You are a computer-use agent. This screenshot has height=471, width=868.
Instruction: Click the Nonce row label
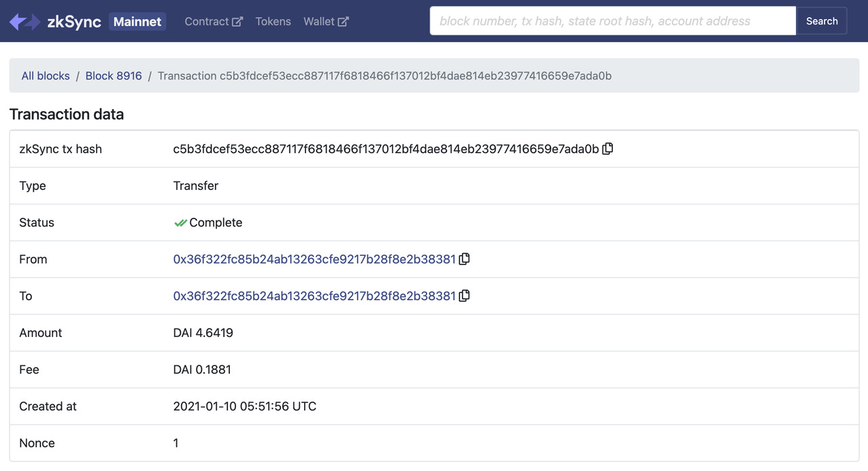37,442
